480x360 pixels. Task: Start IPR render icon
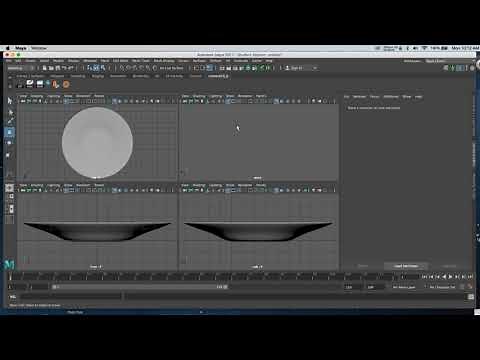(235, 68)
